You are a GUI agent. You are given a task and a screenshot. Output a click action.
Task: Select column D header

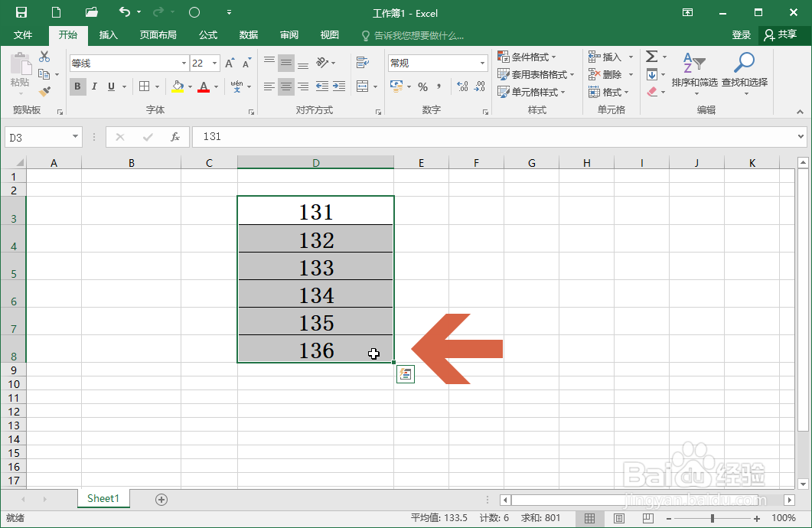pos(316,162)
